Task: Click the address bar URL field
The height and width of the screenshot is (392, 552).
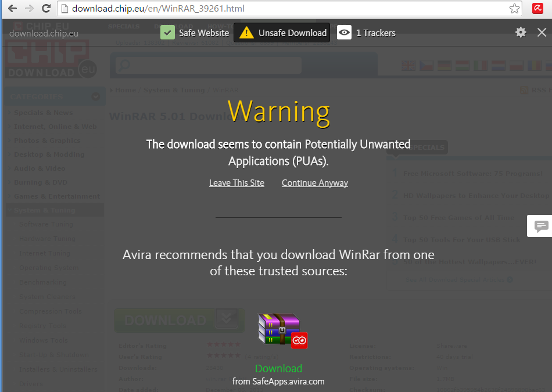Action: (289, 9)
